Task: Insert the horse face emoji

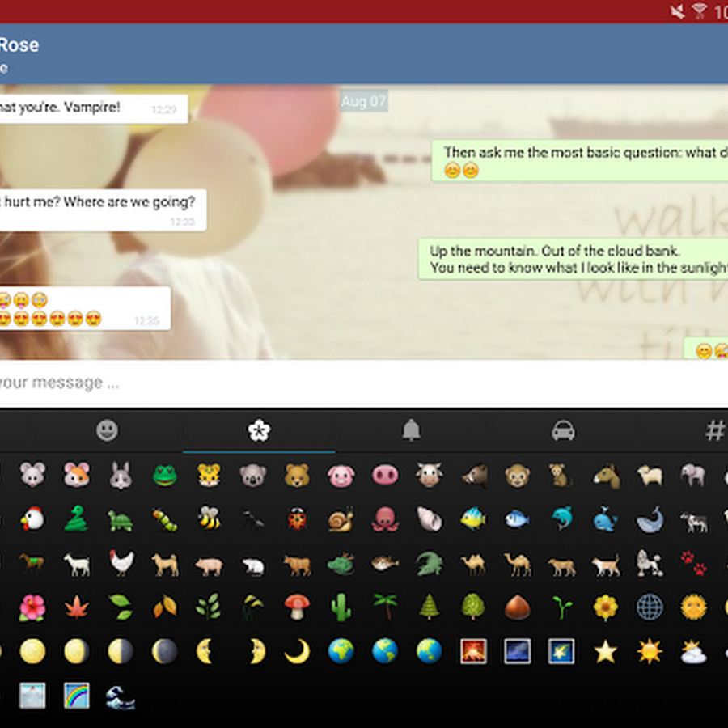Action: coord(607,476)
